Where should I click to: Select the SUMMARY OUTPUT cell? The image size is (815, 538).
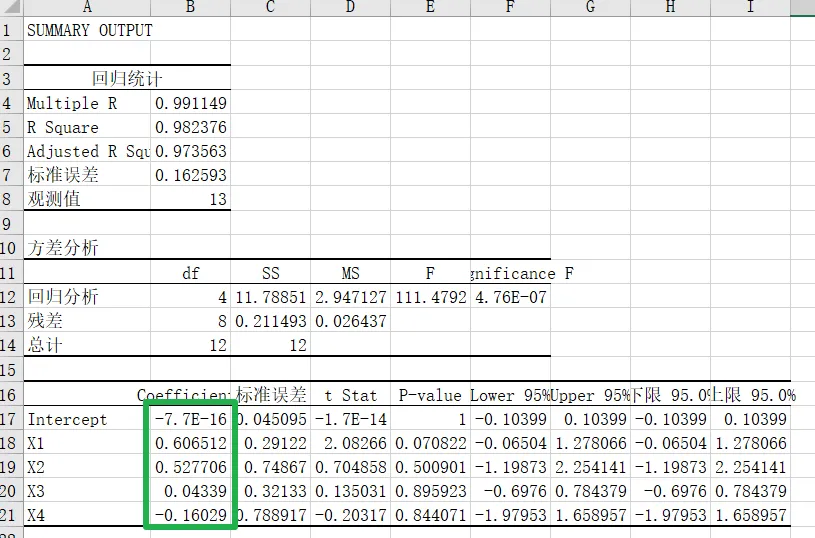tap(89, 31)
